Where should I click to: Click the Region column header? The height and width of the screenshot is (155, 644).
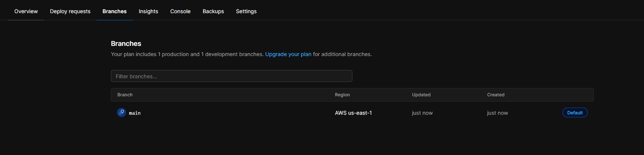pyautogui.click(x=343, y=95)
